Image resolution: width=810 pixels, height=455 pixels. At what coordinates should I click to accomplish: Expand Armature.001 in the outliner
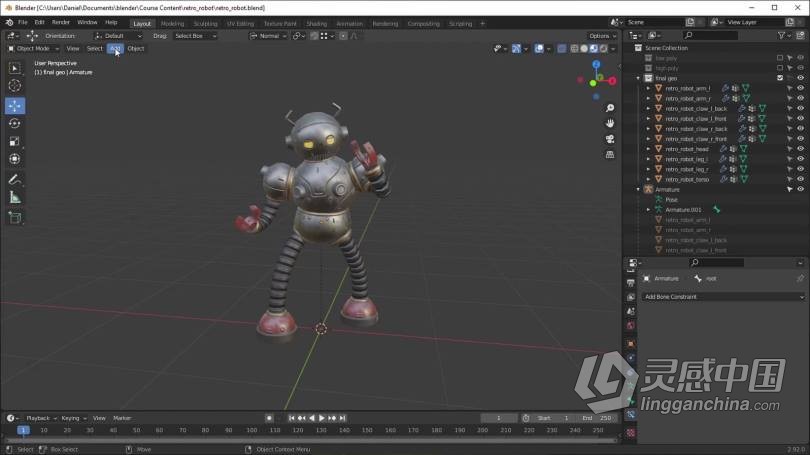click(x=648, y=210)
